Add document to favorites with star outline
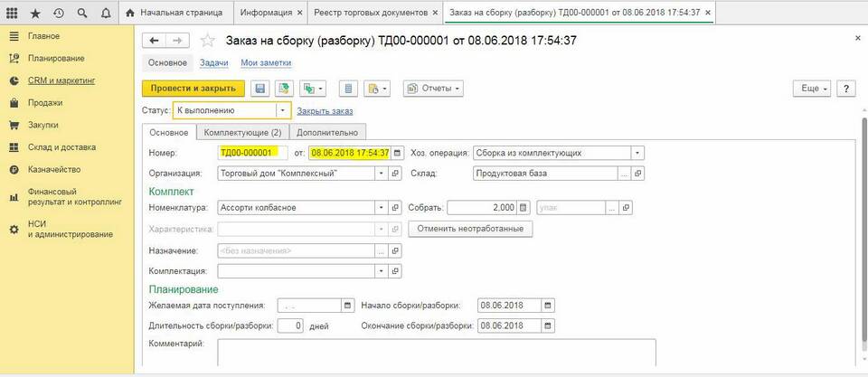This screenshot has height=377, width=868. 207,41
